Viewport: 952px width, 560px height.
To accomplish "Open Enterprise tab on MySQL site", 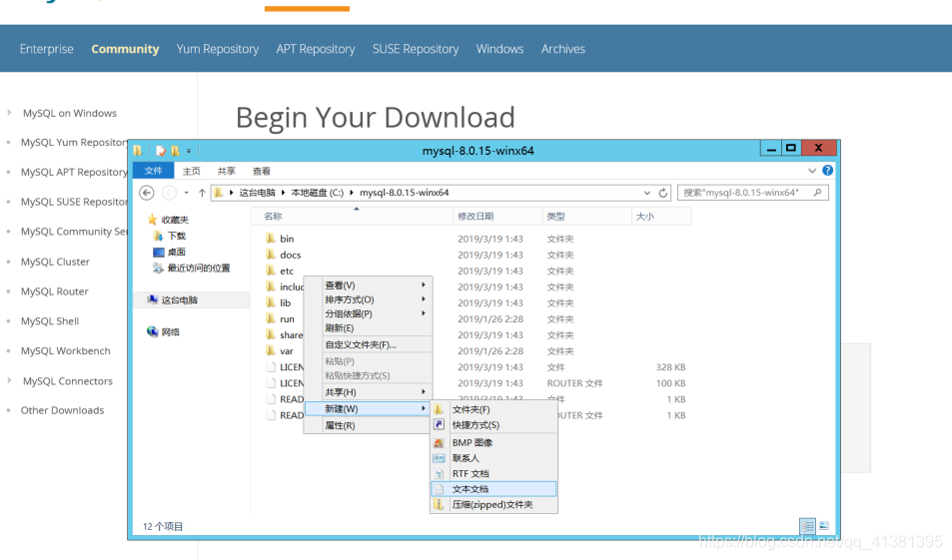I will point(46,49).
